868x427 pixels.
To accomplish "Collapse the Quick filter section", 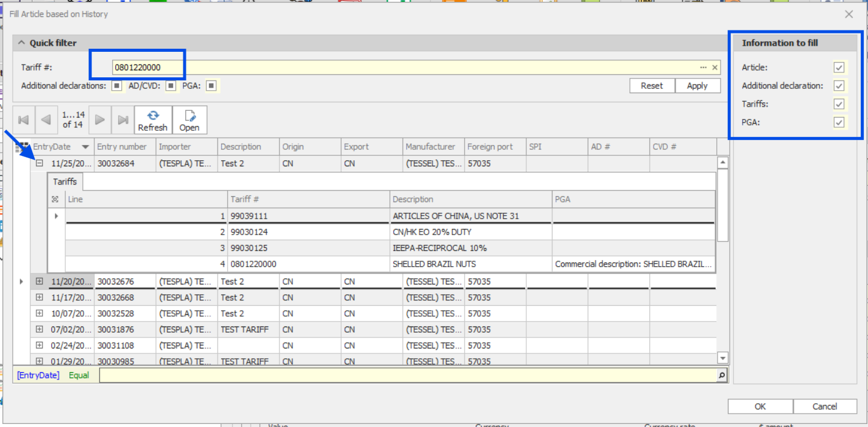I will (x=21, y=43).
